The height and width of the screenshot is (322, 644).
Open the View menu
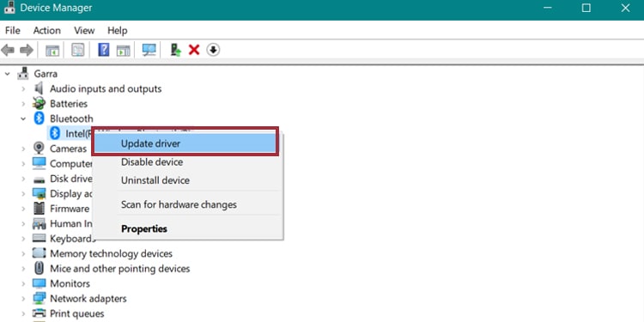84,30
